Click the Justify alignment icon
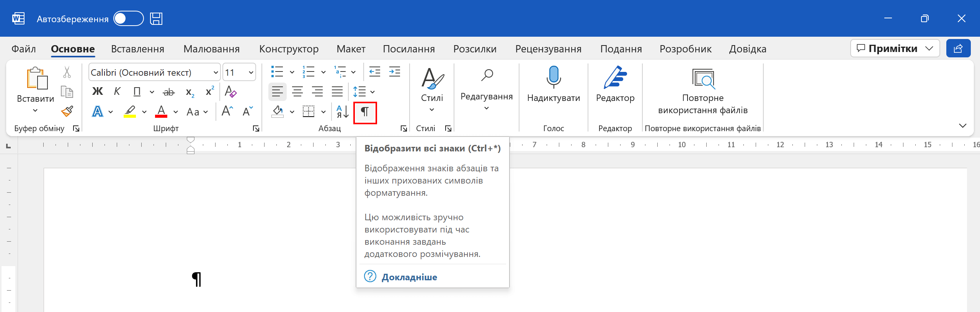This screenshot has width=980, height=312. (337, 91)
